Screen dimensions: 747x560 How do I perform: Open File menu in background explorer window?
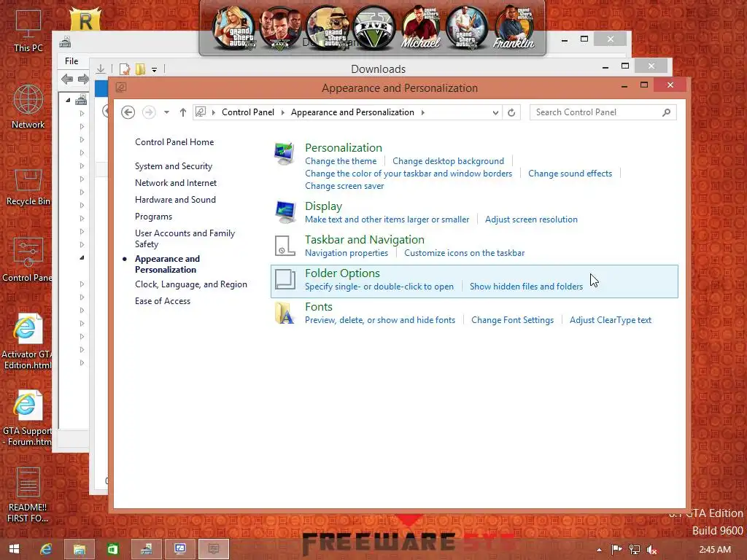(x=71, y=61)
